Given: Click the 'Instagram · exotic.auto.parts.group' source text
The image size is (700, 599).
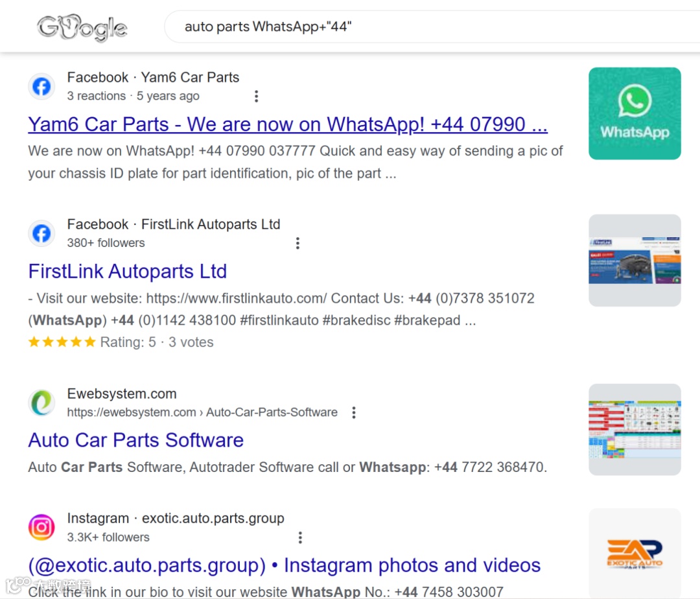Looking at the screenshot, I should [x=176, y=519].
